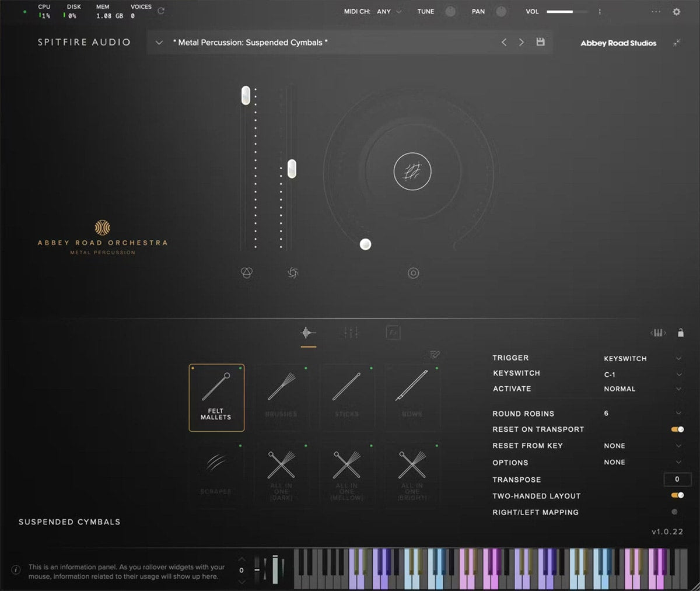Disable Two-Handed Layout

pos(677,496)
